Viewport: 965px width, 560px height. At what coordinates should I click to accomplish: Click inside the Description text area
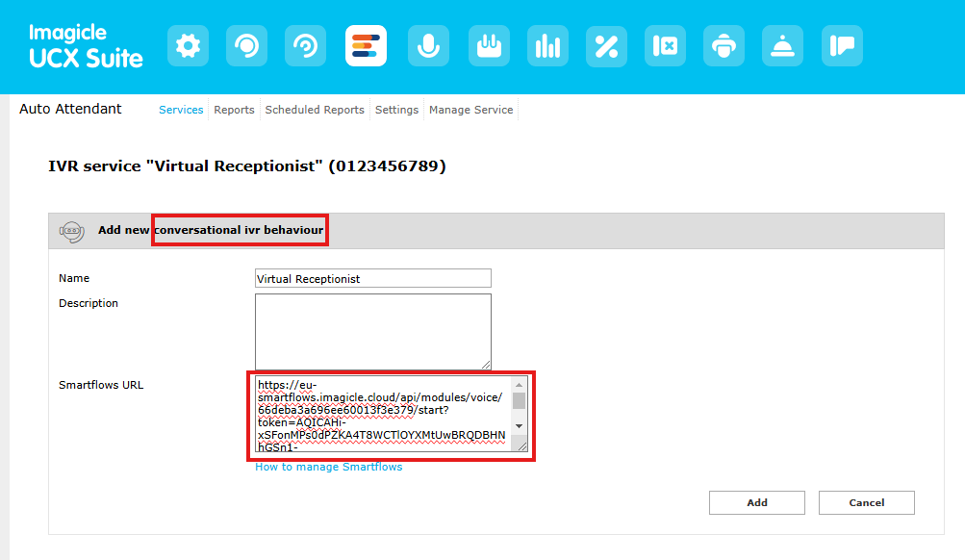tap(372, 331)
